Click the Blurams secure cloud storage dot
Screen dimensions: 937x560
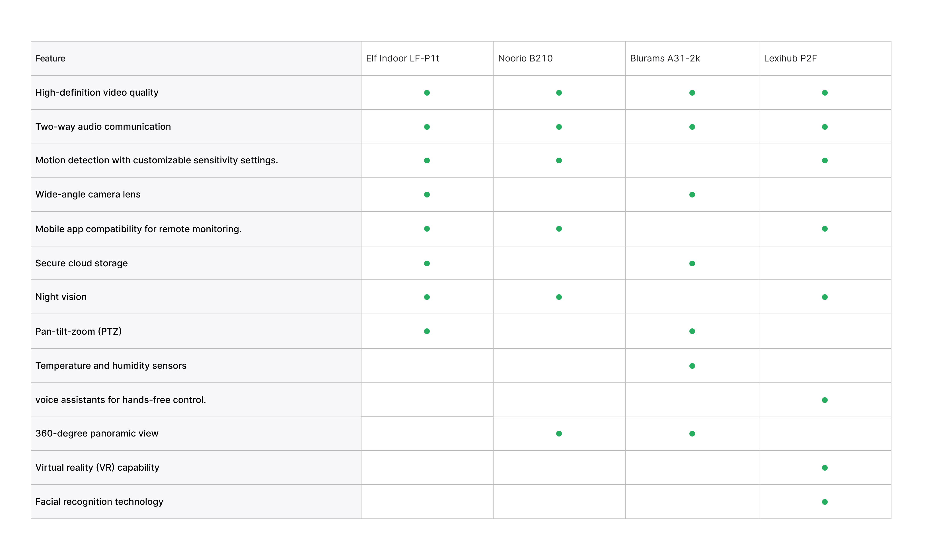click(x=692, y=263)
